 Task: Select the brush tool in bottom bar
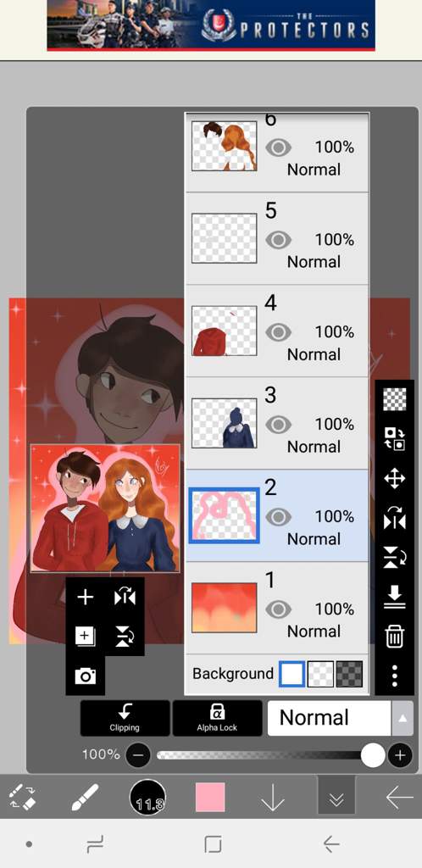86,798
